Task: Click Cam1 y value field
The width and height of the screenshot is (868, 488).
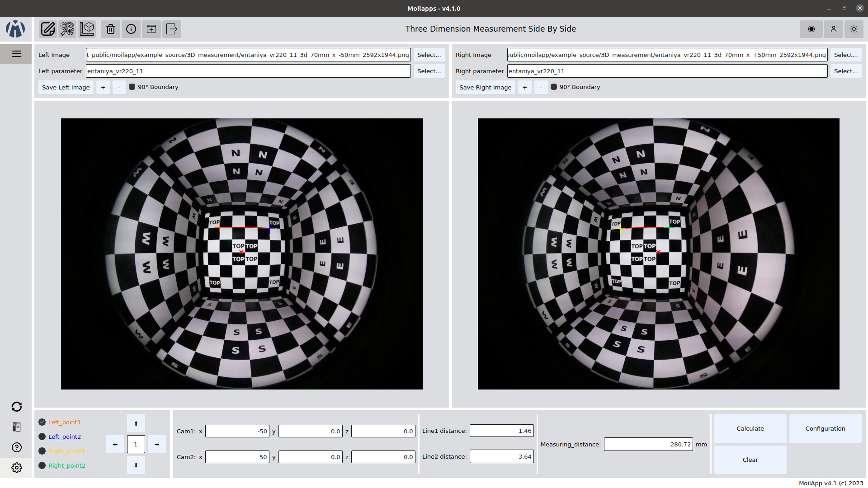Action: point(311,431)
